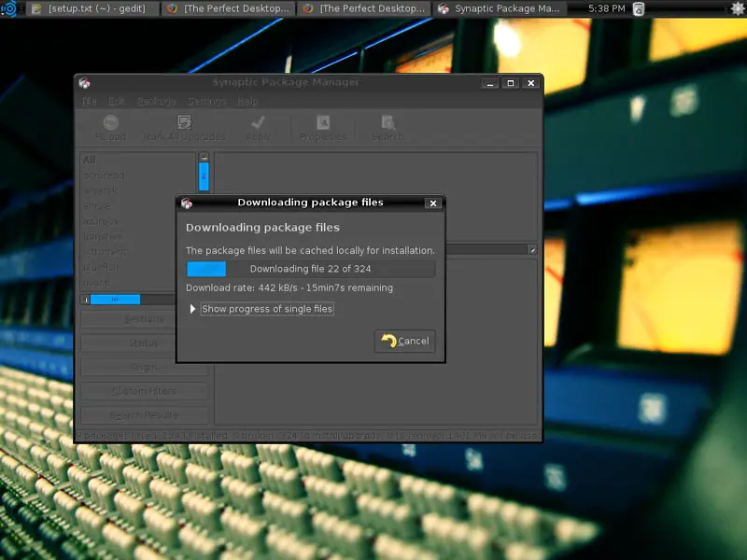The width and height of the screenshot is (747, 560).
Task: Click the Downloading dialog title icon
Action: 187,203
